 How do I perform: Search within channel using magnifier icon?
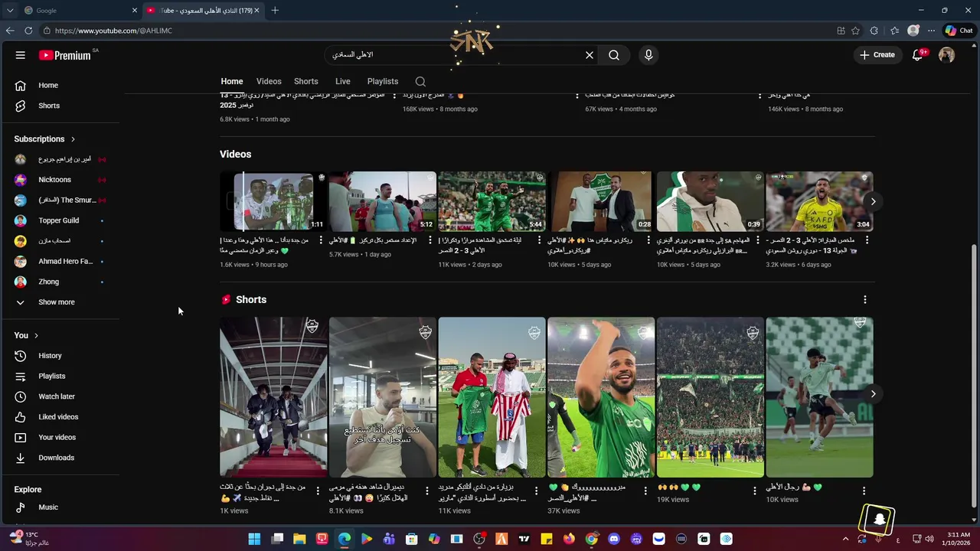[420, 82]
